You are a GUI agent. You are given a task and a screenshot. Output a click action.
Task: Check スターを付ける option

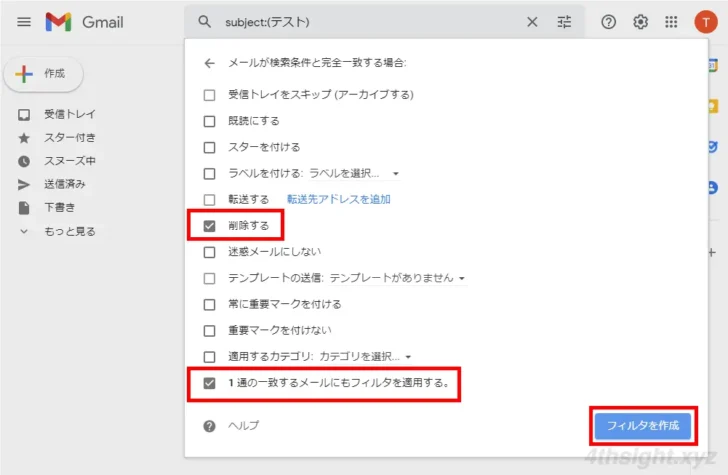(209, 147)
